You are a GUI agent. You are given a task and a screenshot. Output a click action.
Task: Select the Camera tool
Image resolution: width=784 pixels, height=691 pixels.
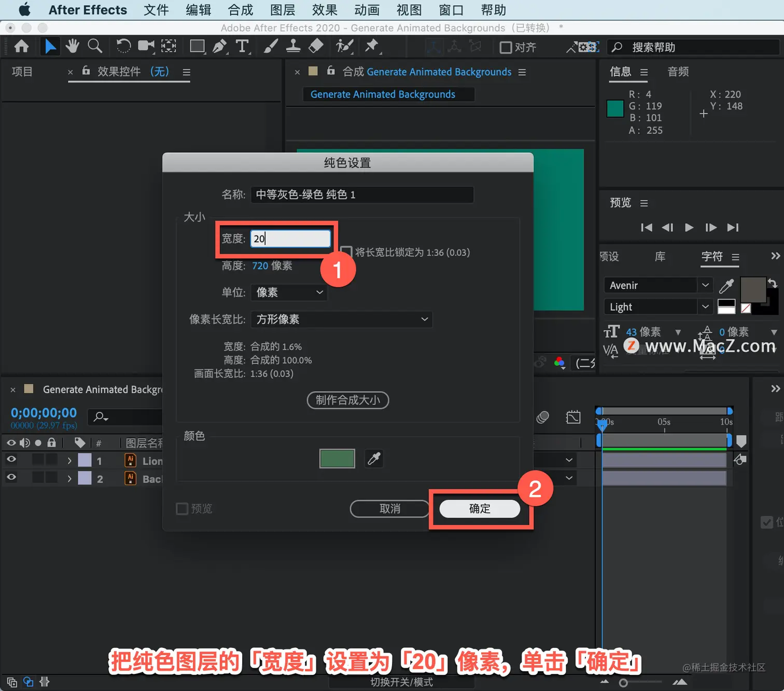146,47
